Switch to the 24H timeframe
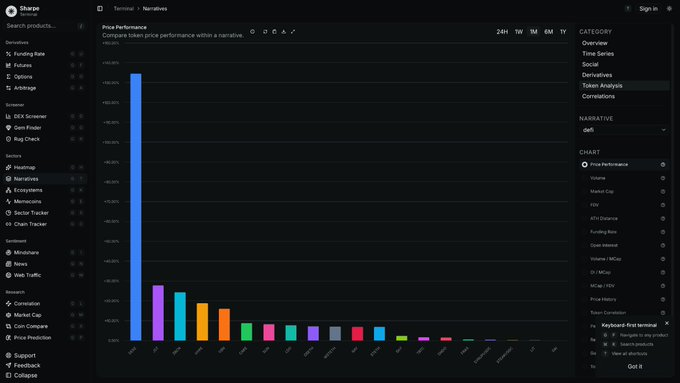 [502, 32]
